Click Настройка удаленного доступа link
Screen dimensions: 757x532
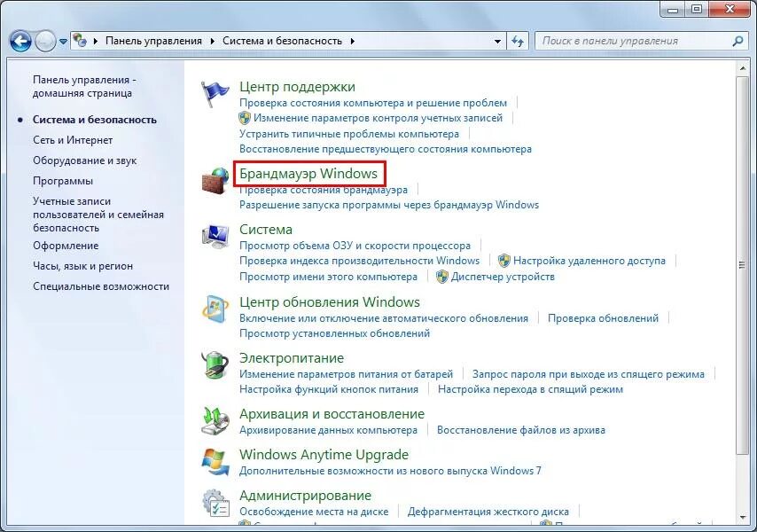coord(589,261)
